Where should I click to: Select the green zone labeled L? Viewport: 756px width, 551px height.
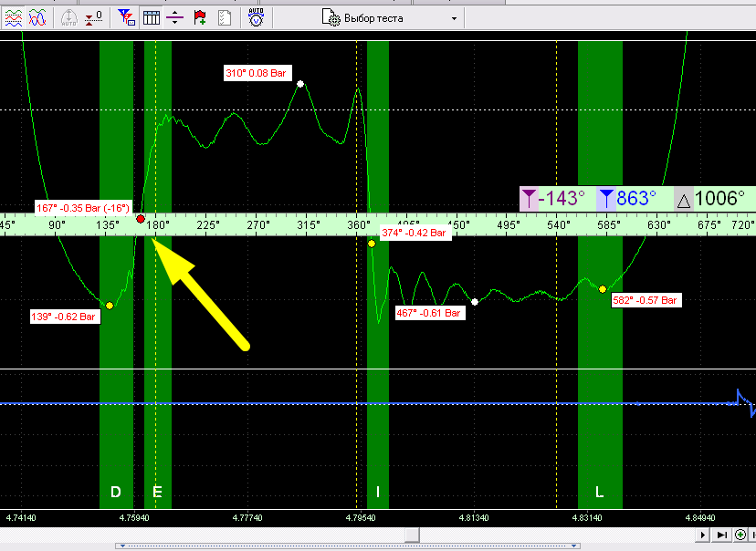(x=600, y=275)
